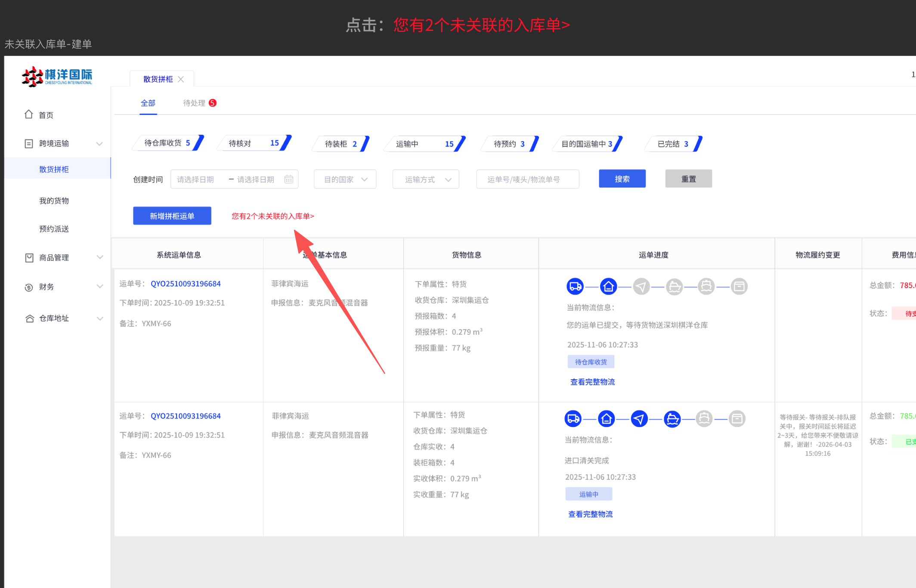The width and height of the screenshot is (916, 588).
Task: Click the home icon beside 首页
Action: coord(29,115)
